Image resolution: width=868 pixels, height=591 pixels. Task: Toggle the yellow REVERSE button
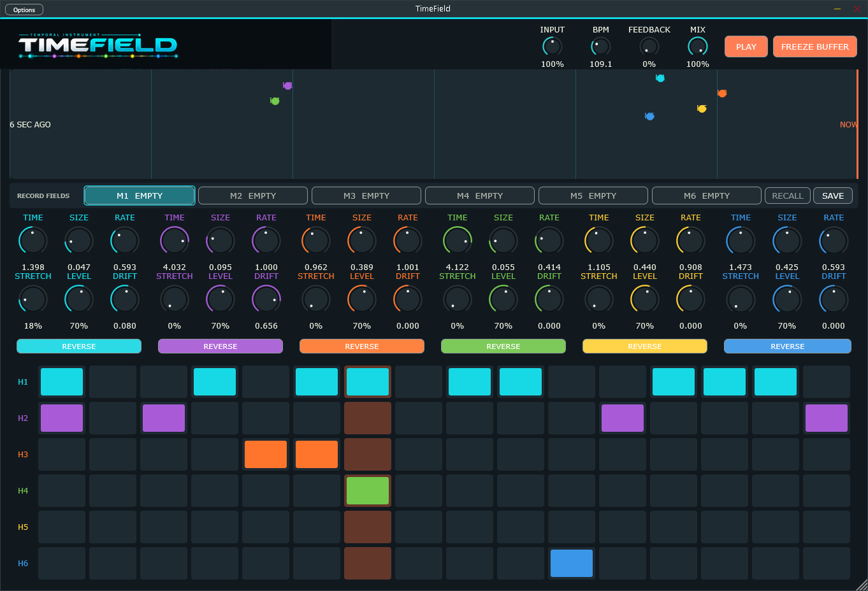(x=645, y=346)
